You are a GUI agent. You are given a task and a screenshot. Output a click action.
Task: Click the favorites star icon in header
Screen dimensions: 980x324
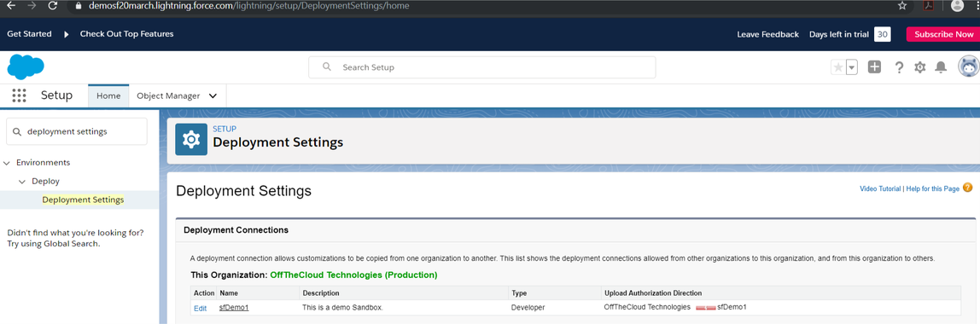coord(838,67)
